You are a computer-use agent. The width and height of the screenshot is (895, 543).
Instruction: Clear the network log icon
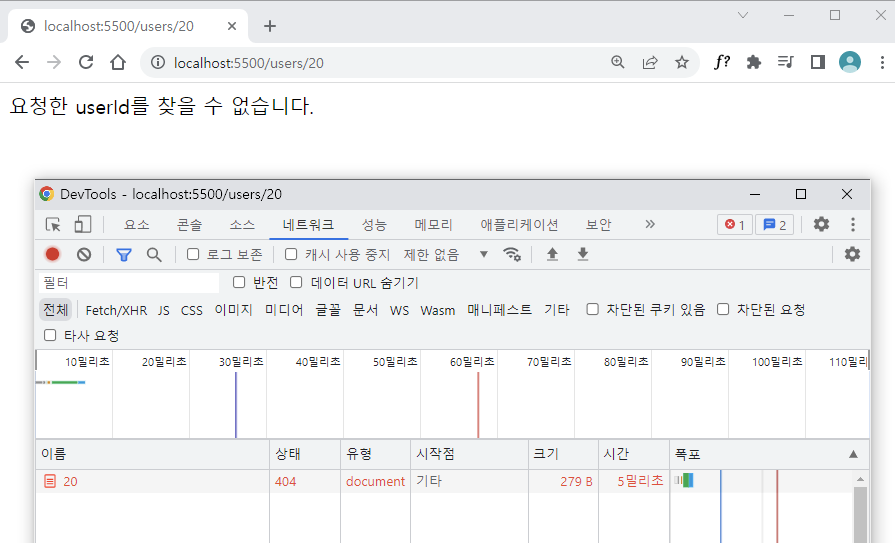click(x=84, y=254)
